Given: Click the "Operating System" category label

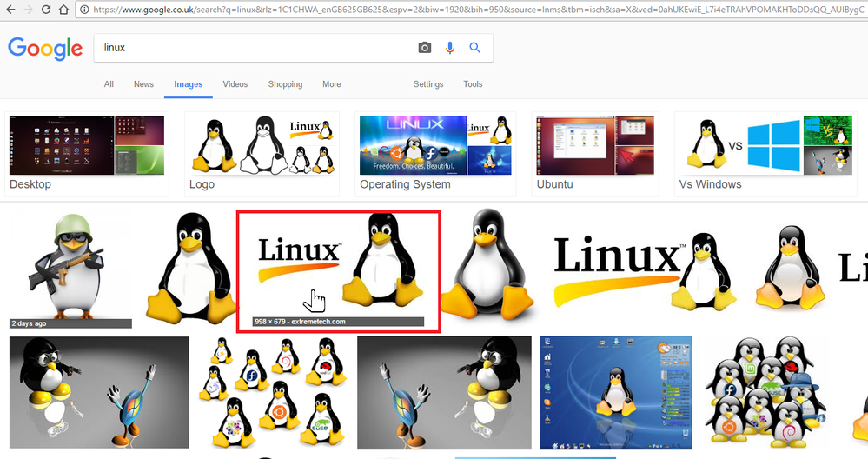Looking at the screenshot, I should pos(405,184).
